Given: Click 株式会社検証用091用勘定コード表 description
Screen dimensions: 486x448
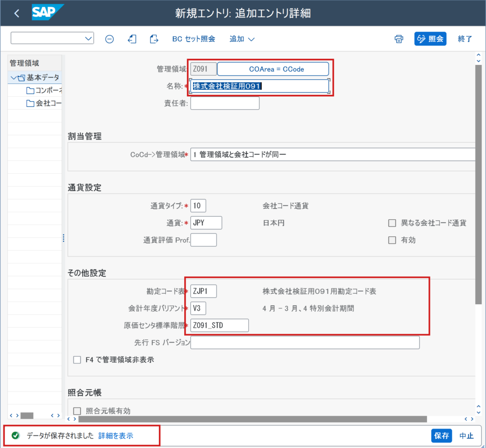Looking at the screenshot, I should (319, 291).
